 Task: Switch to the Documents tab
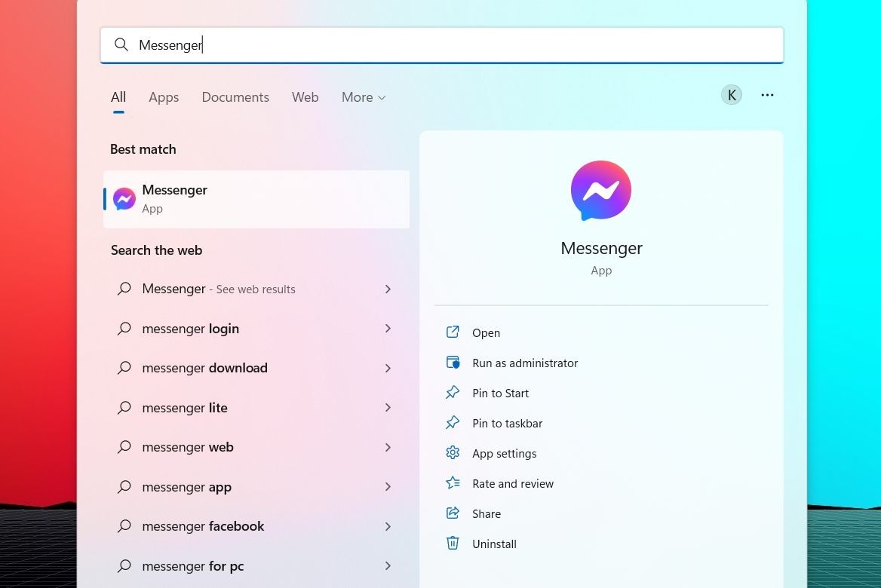(x=235, y=97)
